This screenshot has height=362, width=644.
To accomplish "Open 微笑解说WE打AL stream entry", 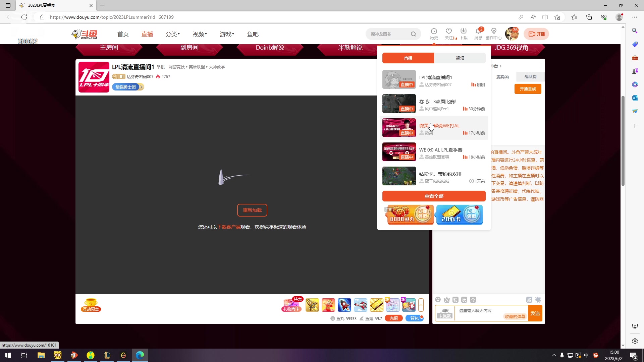I will point(434,128).
